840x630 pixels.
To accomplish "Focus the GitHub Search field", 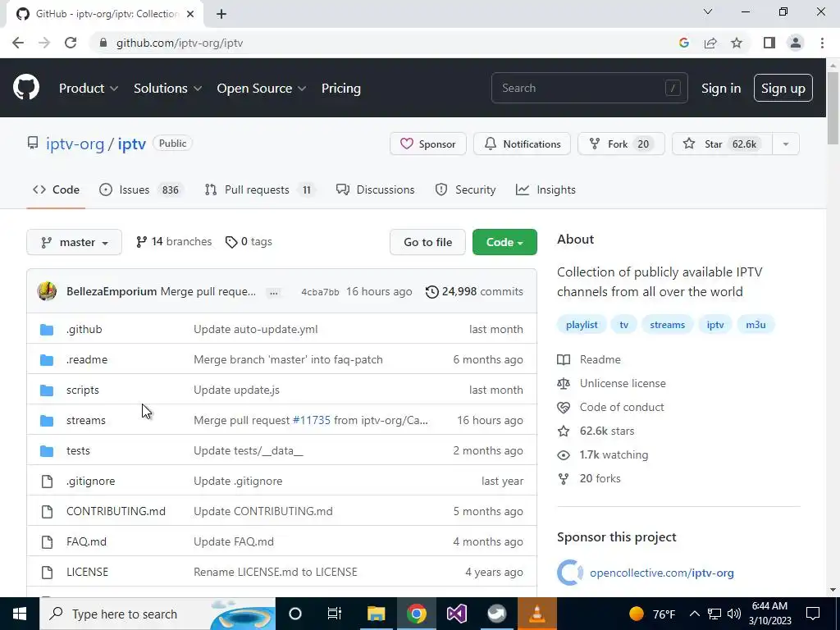I will pos(589,88).
